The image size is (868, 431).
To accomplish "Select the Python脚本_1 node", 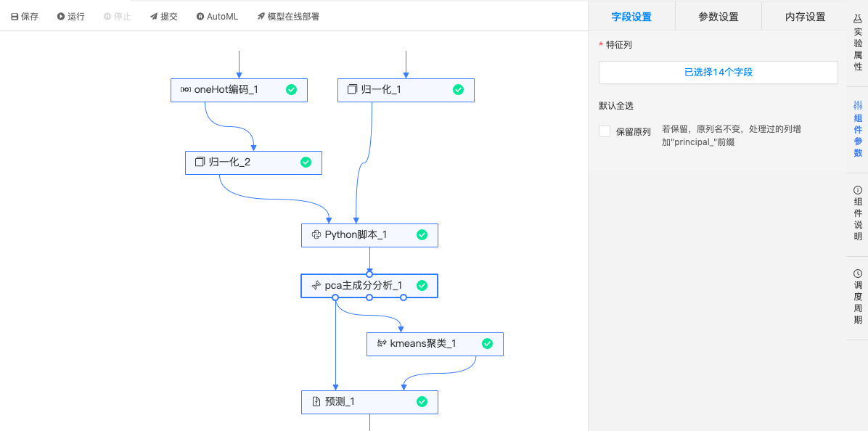I will point(369,235).
